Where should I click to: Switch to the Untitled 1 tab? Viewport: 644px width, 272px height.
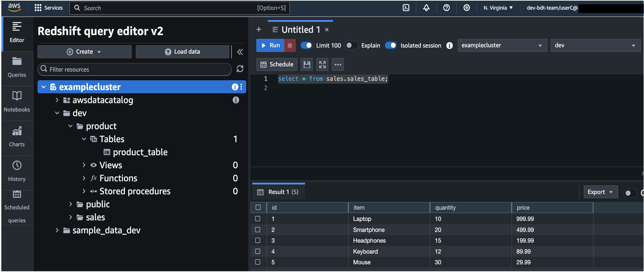[x=300, y=29]
